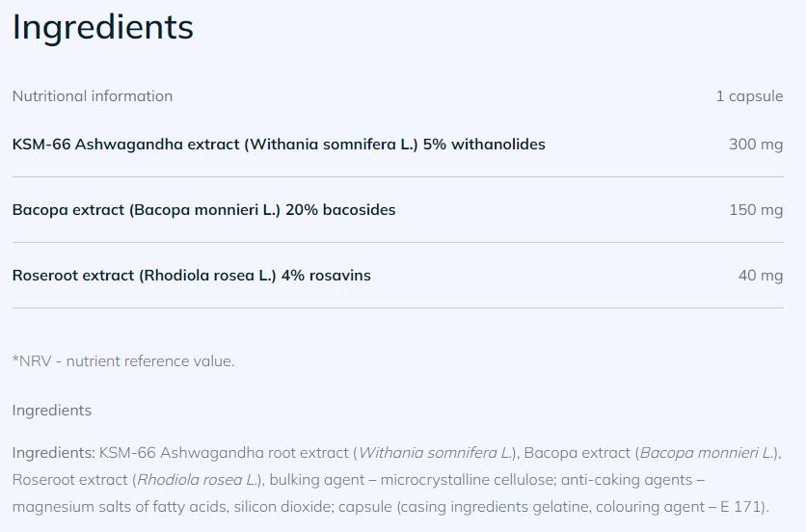The height and width of the screenshot is (532, 806).
Task: Click the bold Ingredients: label in paragraph
Action: 54,453
